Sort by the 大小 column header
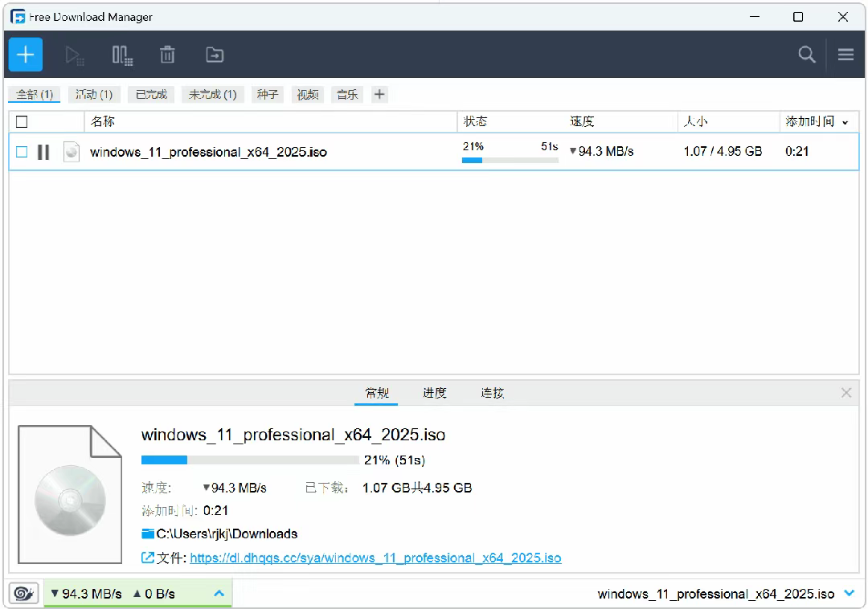The image size is (868, 609). [695, 121]
